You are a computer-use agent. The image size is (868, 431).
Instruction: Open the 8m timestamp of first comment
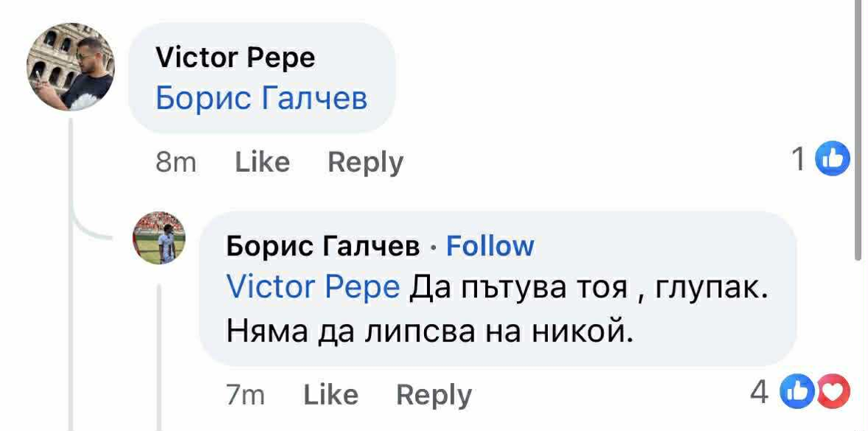176,162
